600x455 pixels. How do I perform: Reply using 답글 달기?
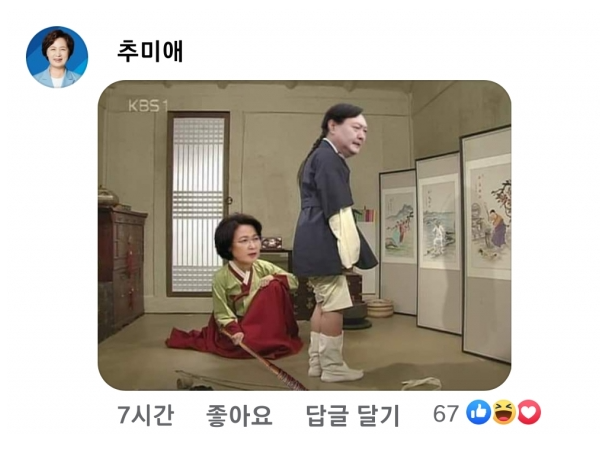(353, 416)
